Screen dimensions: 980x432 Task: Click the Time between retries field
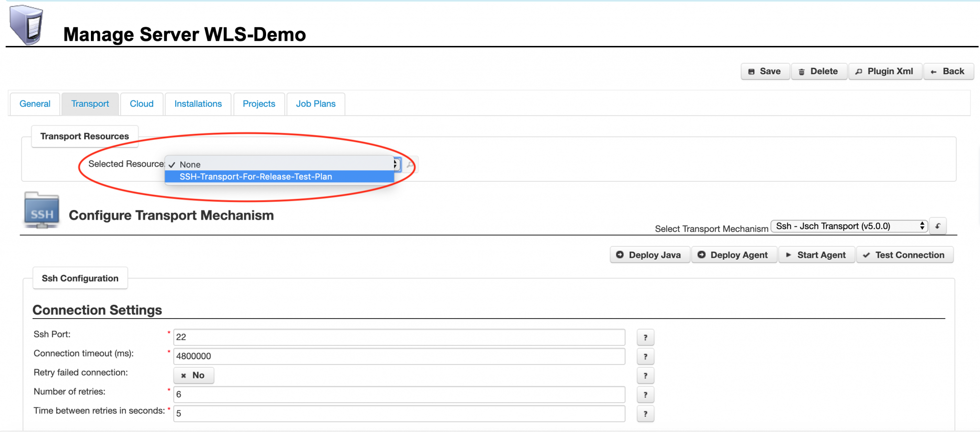(399, 414)
